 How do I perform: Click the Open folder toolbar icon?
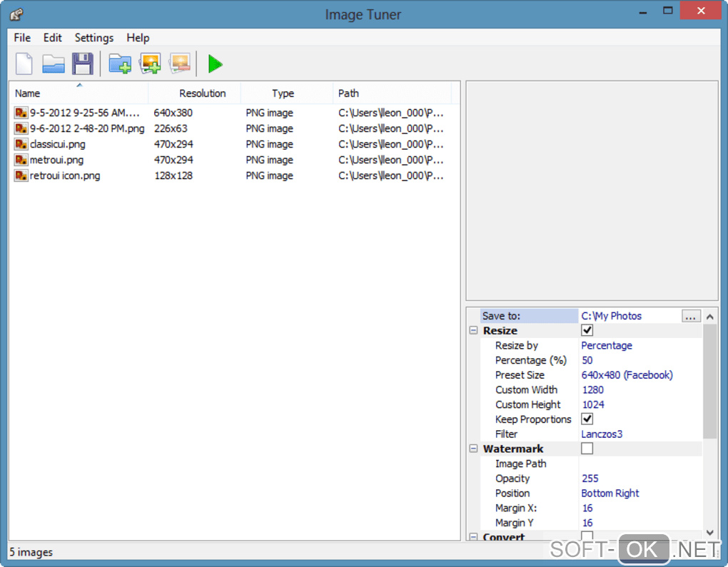point(54,64)
